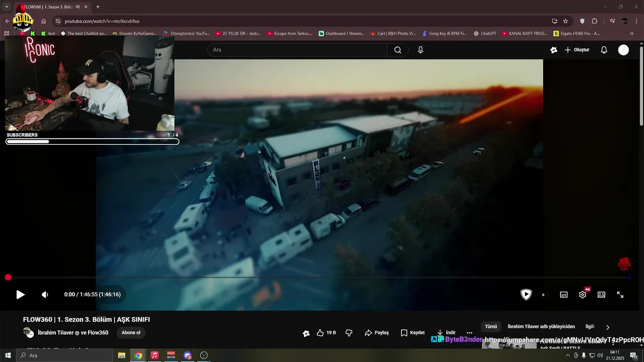Expand hidden bookmarks with double chevron
644x362 pixels.
tap(632, 34)
